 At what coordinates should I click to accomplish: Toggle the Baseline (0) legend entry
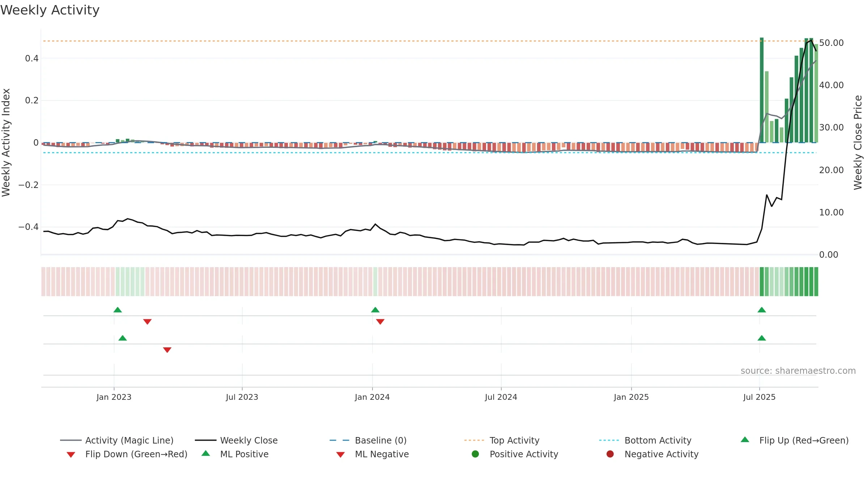pos(368,440)
